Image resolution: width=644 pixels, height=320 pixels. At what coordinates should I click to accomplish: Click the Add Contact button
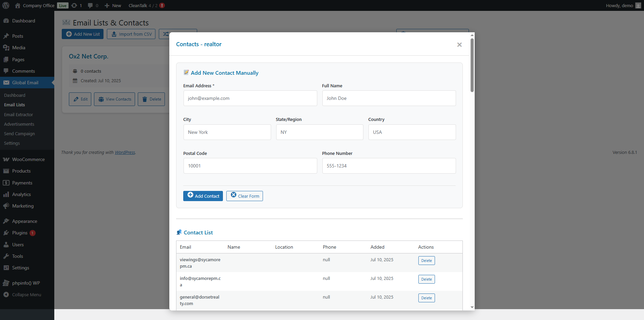tap(203, 196)
